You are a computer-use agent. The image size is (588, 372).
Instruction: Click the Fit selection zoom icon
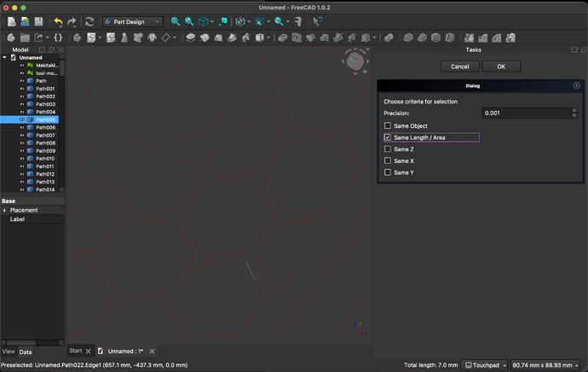[189, 21]
